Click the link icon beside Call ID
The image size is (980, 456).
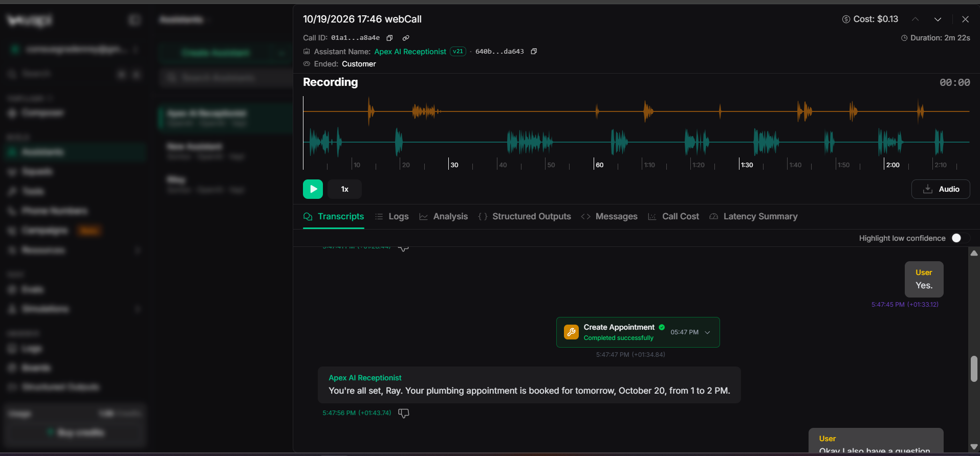406,38
